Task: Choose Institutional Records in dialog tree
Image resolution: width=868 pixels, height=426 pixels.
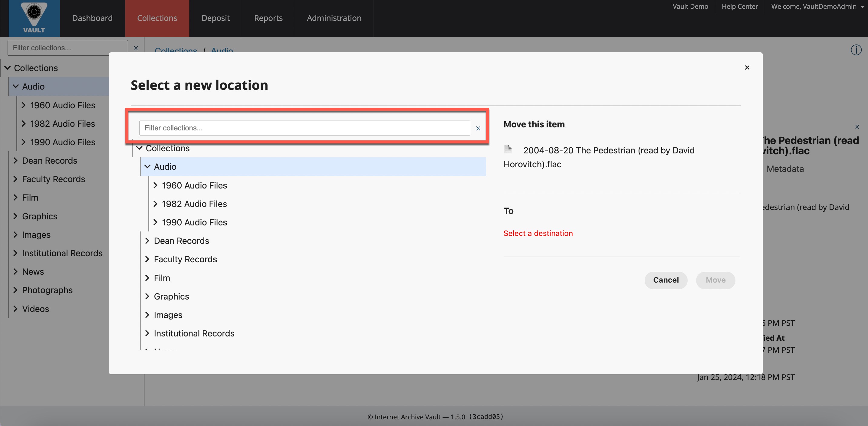Action: point(194,333)
